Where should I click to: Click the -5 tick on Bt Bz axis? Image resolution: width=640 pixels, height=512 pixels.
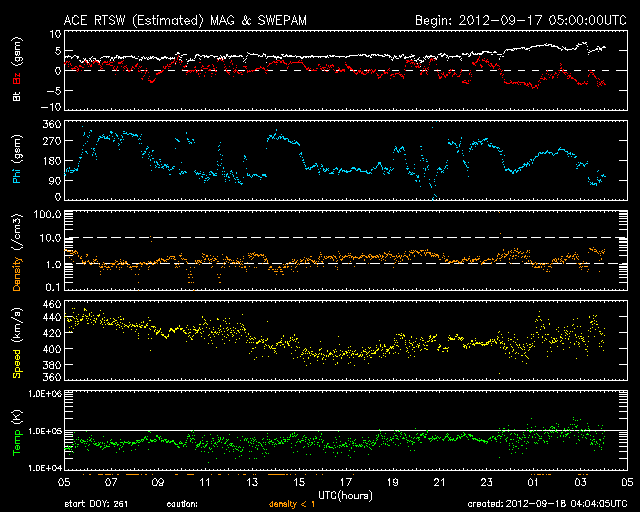[x=53, y=91]
